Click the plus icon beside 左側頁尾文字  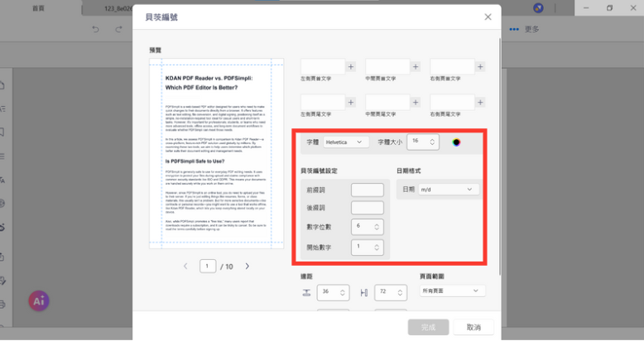click(x=350, y=101)
